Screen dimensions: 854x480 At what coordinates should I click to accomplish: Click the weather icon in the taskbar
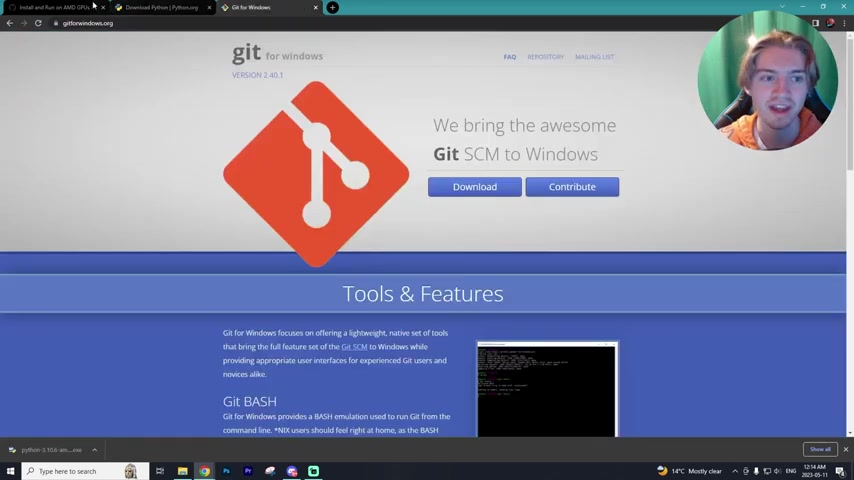click(662, 471)
